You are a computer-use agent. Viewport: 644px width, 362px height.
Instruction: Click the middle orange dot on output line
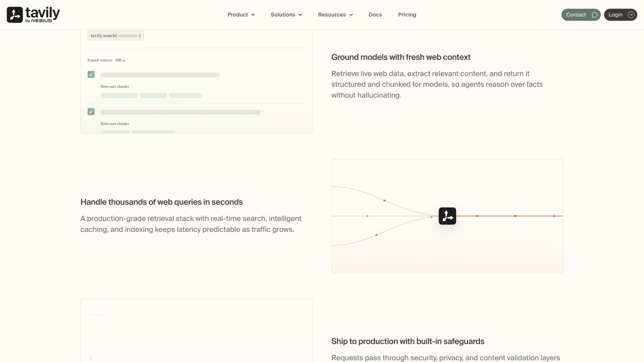point(515,216)
